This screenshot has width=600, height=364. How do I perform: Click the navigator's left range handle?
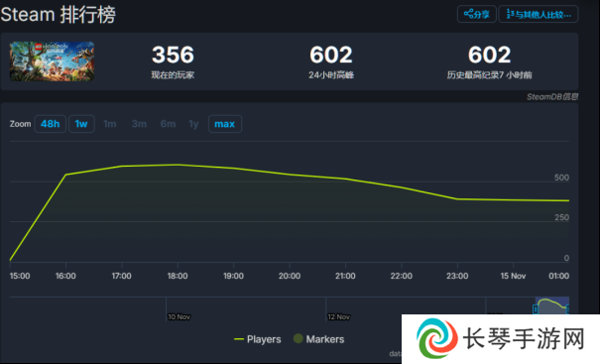click(536, 308)
